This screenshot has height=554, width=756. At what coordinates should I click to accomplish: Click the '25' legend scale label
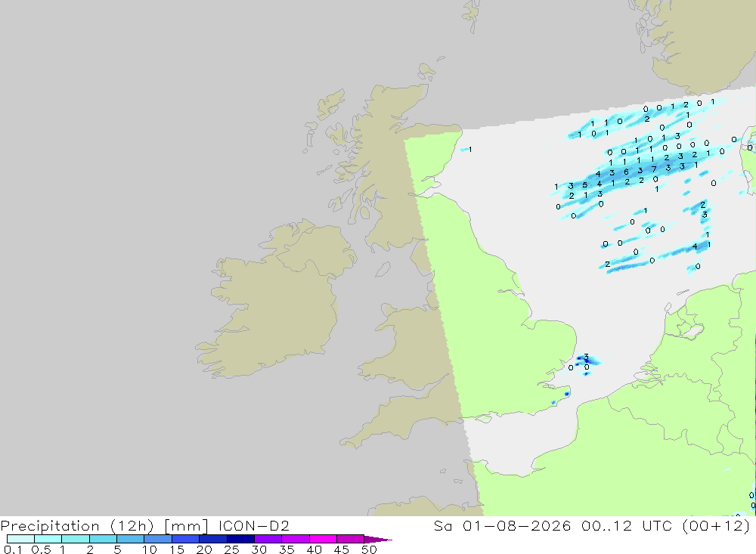pos(231,549)
